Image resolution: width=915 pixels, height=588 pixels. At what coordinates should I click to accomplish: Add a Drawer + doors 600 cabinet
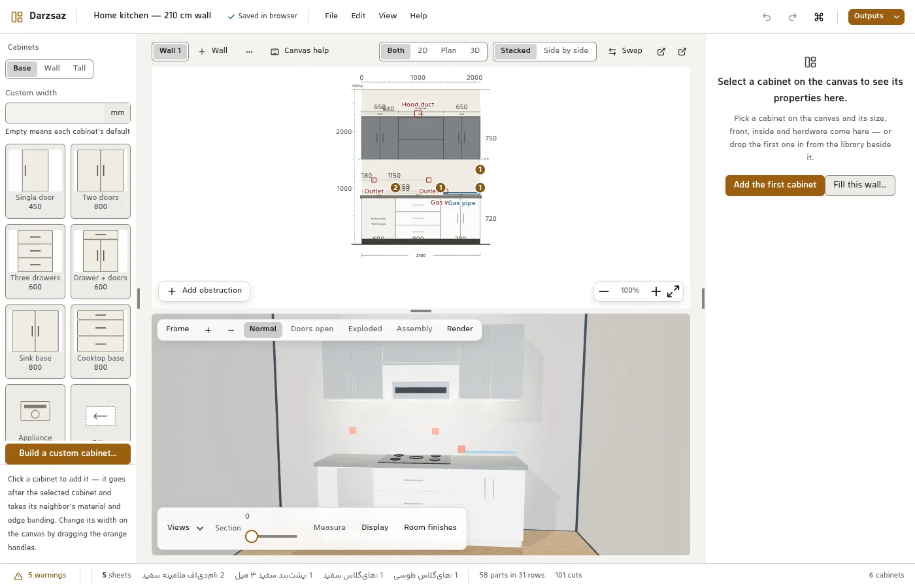(x=101, y=261)
